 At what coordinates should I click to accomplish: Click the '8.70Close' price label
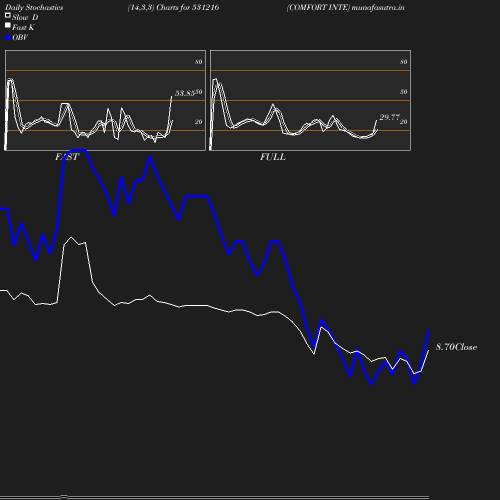(456, 347)
